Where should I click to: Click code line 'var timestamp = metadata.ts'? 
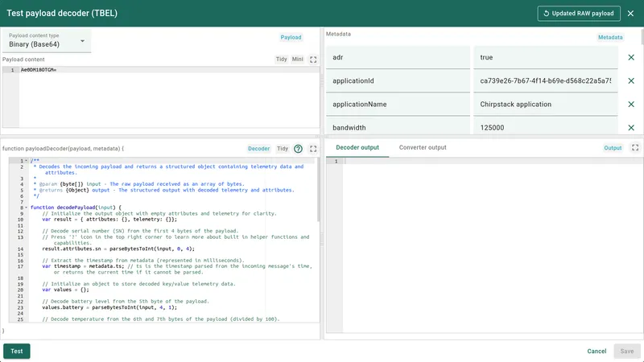(177, 269)
